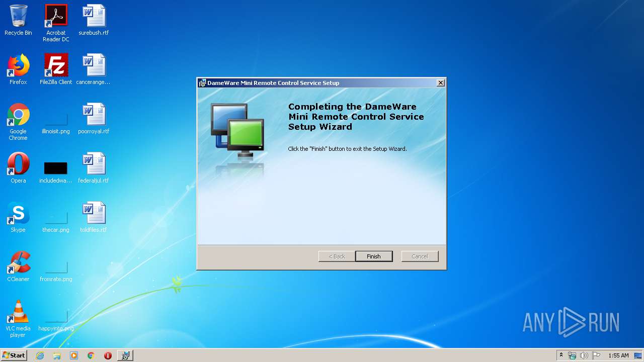The width and height of the screenshot is (644, 362).
Task: Launch Chrome from the taskbar
Action: click(91, 355)
